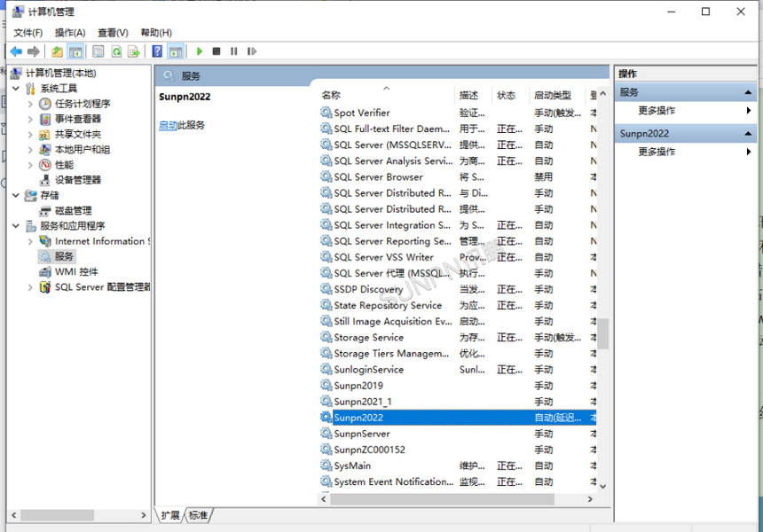
Task: Select the Storage Service row
Action: pos(458,338)
